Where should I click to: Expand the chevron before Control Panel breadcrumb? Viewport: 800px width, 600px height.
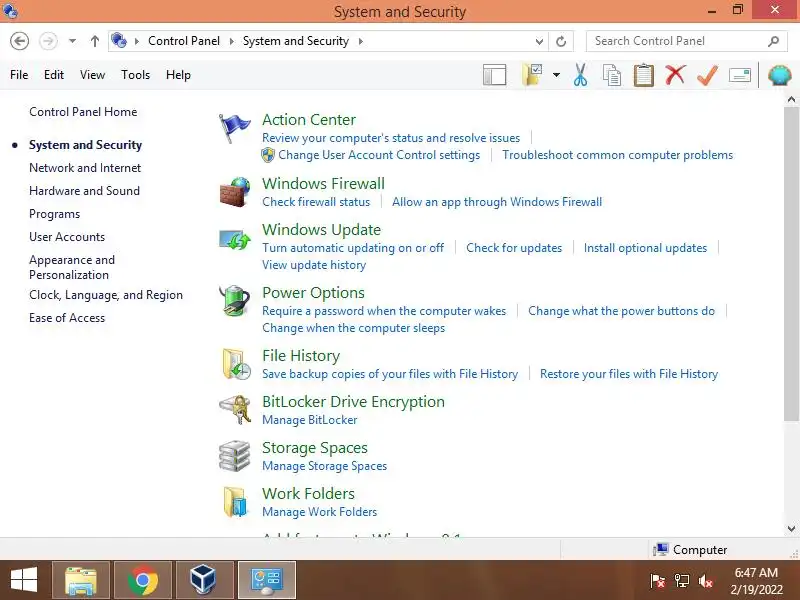coord(136,41)
